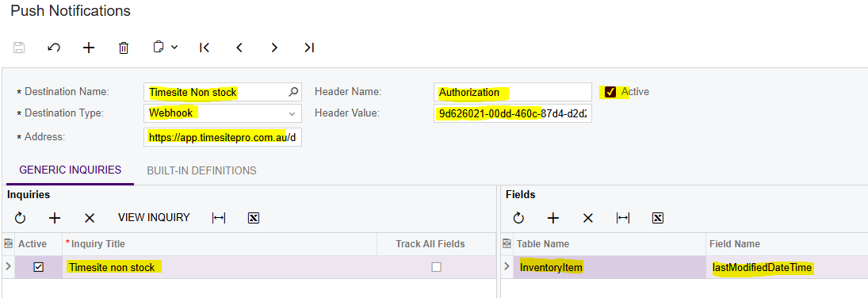Switch to the Built-In Definitions tab

point(201,170)
